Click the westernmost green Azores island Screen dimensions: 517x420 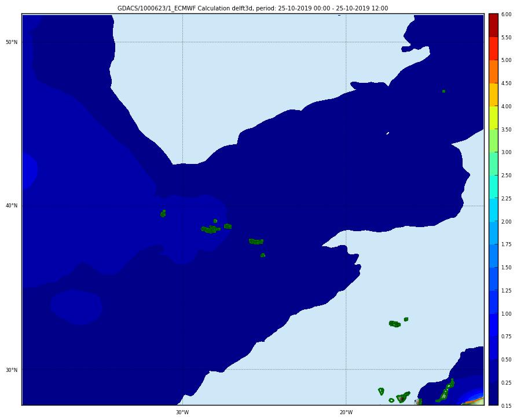163,214
